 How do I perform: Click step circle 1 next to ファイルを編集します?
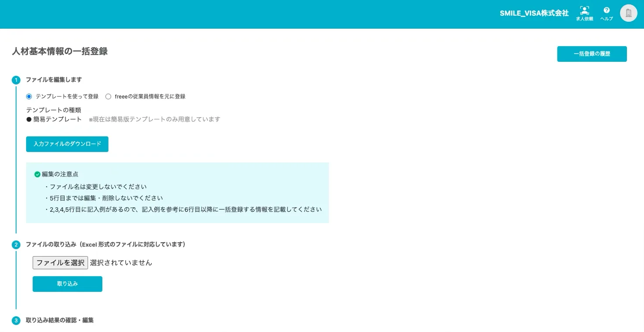click(x=16, y=80)
